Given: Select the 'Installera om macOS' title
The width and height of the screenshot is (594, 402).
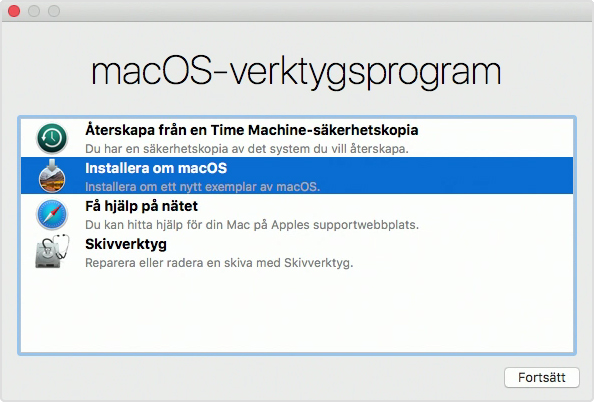Looking at the screenshot, I should 156,168.
